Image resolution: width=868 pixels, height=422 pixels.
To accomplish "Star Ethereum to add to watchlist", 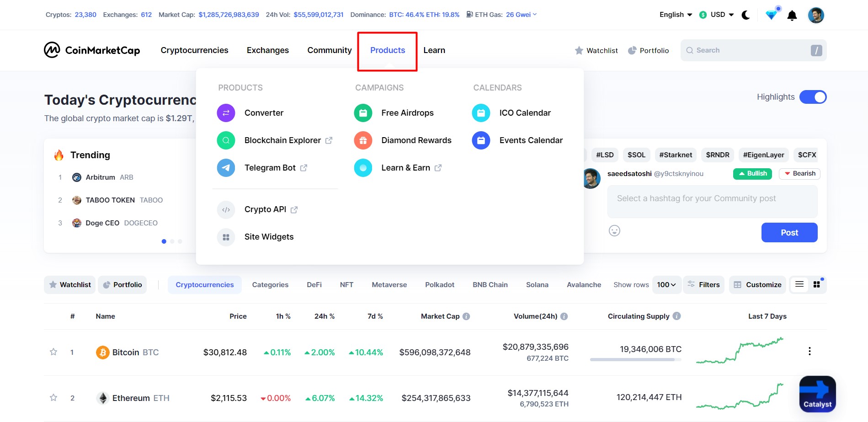I will tap(53, 397).
